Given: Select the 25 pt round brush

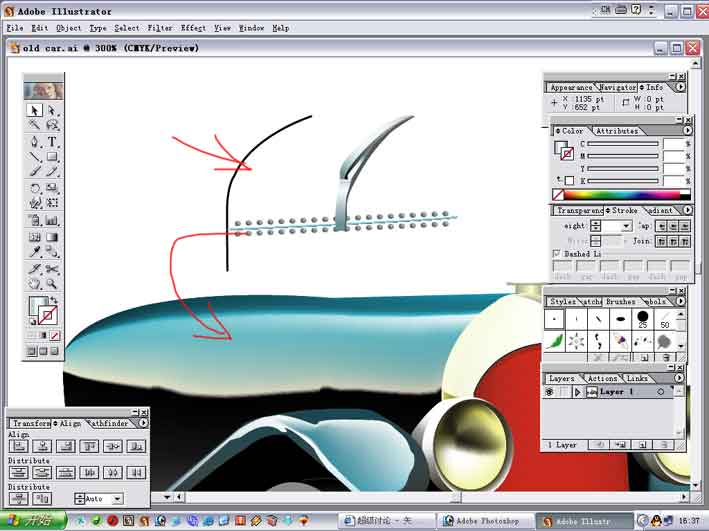Looking at the screenshot, I should click(643, 319).
